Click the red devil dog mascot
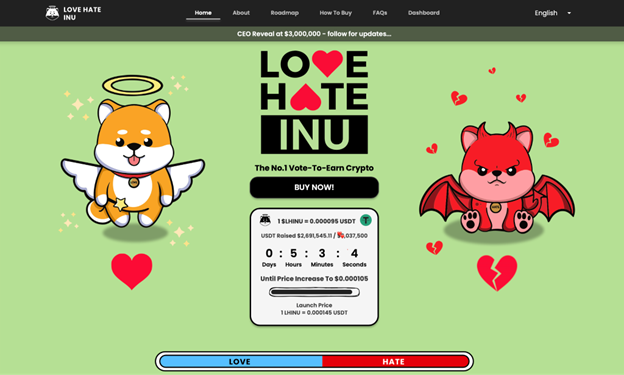The width and height of the screenshot is (624, 375). (x=497, y=178)
